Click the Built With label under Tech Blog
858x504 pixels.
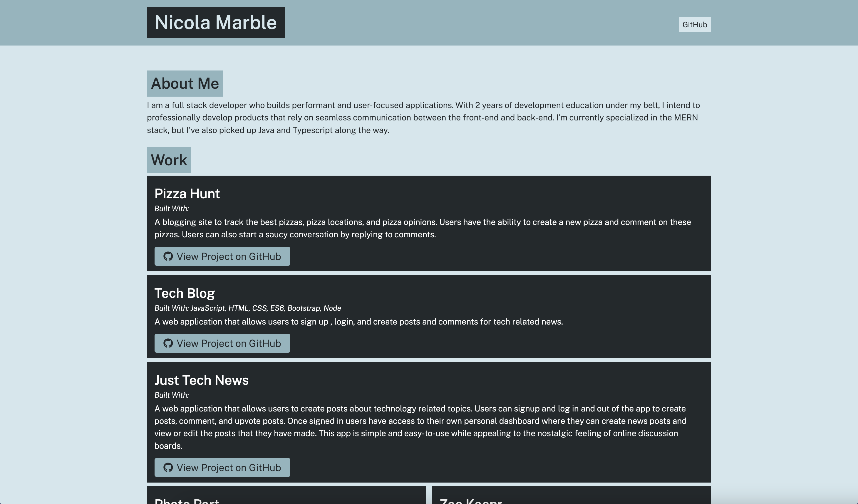click(x=247, y=308)
